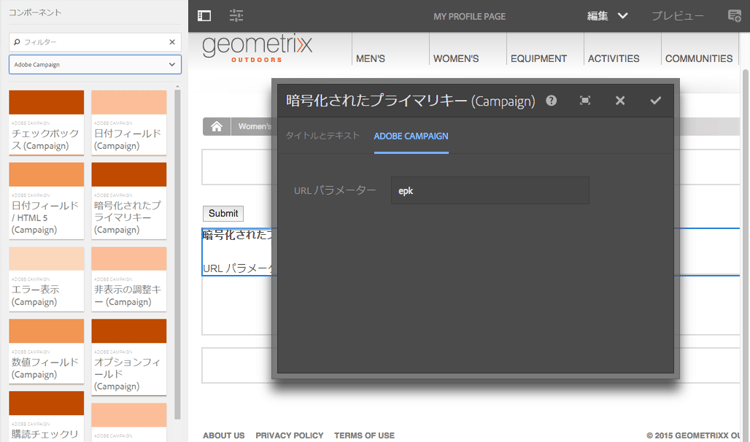
Task: Cancel the Campaign dialog with X
Action: [x=620, y=100]
